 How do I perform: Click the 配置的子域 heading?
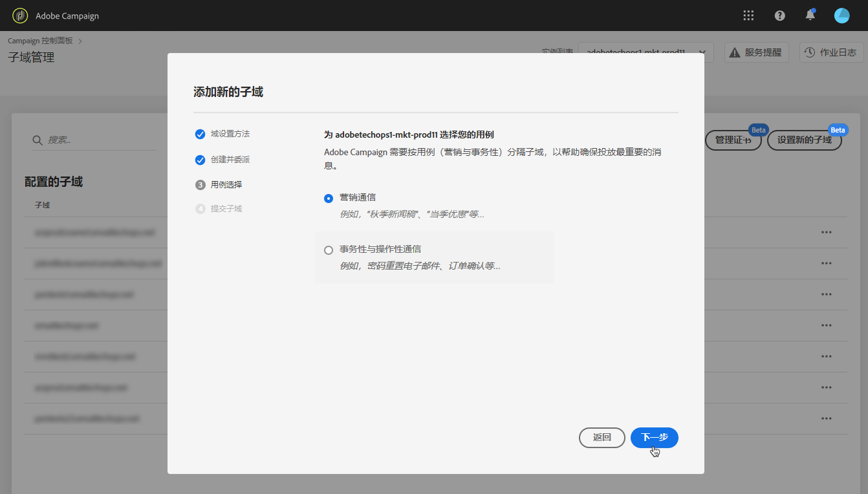tap(54, 182)
